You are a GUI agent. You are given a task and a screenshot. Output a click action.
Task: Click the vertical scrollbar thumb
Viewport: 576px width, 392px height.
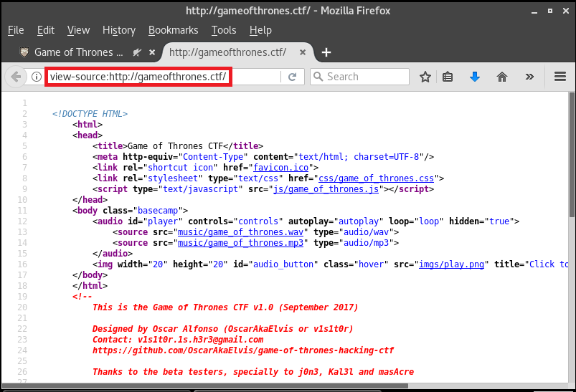click(572, 154)
